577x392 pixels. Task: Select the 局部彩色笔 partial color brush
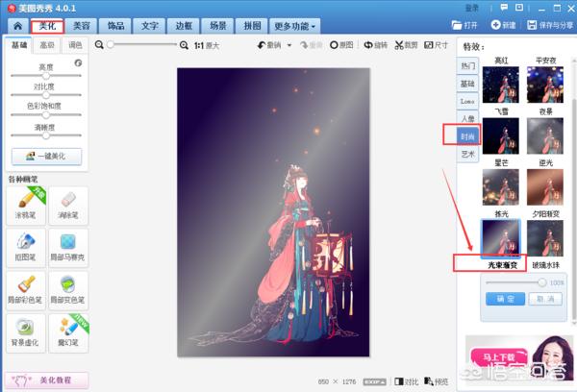(x=24, y=287)
